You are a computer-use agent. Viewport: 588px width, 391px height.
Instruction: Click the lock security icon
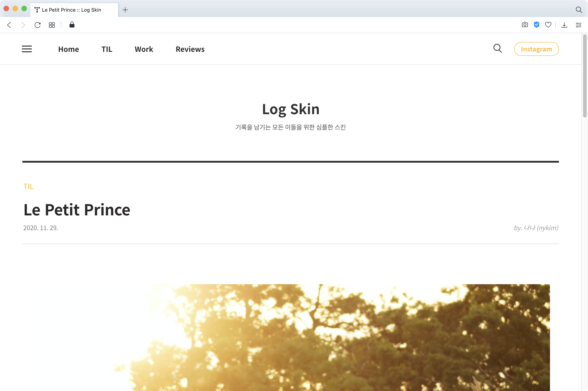click(x=72, y=25)
